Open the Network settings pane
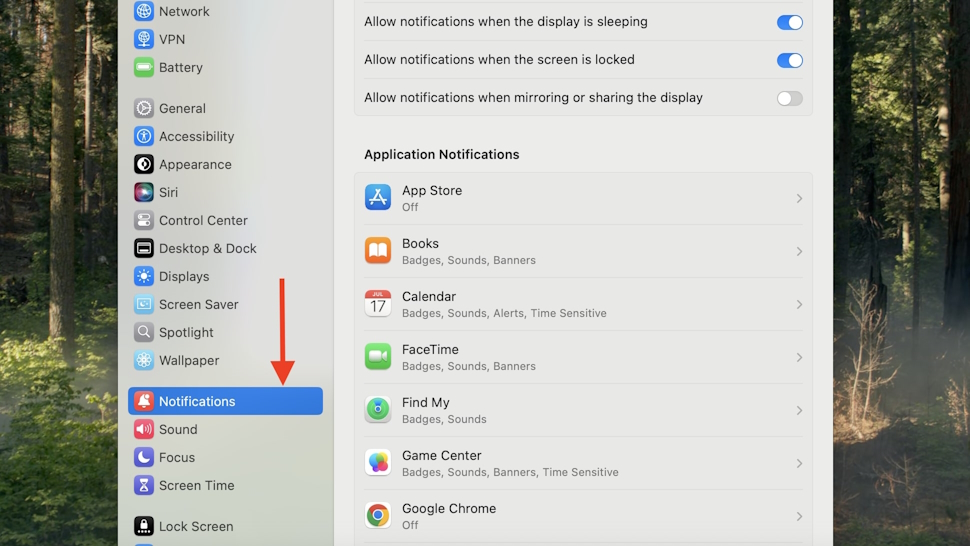This screenshot has width=970, height=546. click(184, 11)
